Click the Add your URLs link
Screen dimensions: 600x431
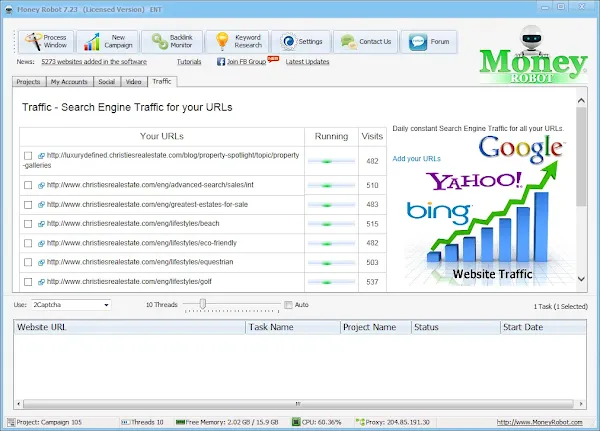coord(416,158)
